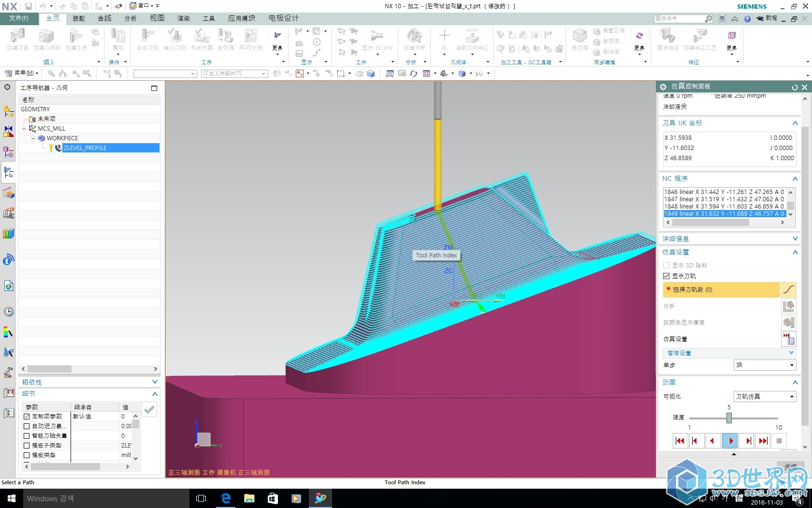This screenshot has width=812, height=508.
Task: Switch to the 应用模块 ribbon tab
Action: (242, 18)
